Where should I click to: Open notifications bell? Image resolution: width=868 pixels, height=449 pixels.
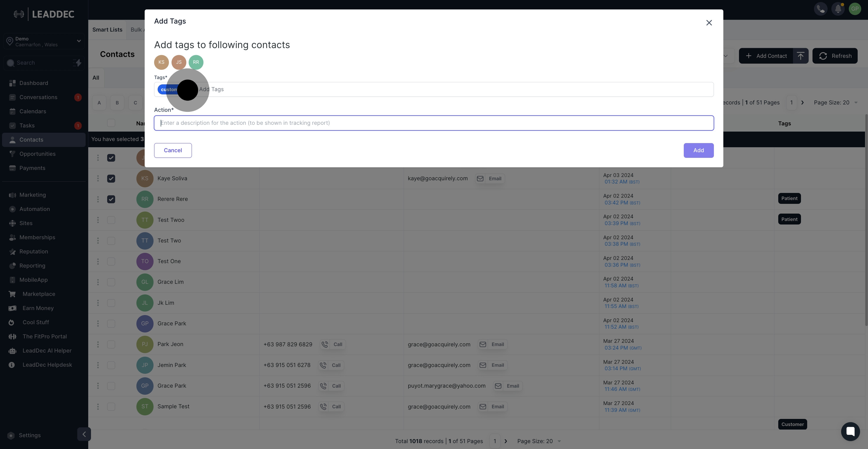point(838,9)
